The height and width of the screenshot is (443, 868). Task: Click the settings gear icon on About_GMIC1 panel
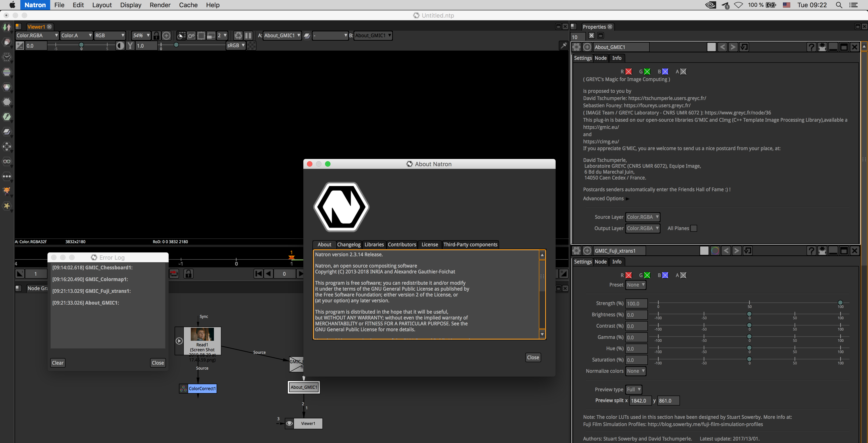coord(577,47)
